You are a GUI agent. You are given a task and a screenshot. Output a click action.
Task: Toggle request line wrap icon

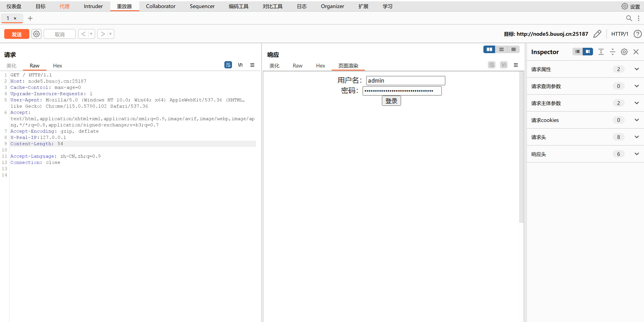pos(228,65)
